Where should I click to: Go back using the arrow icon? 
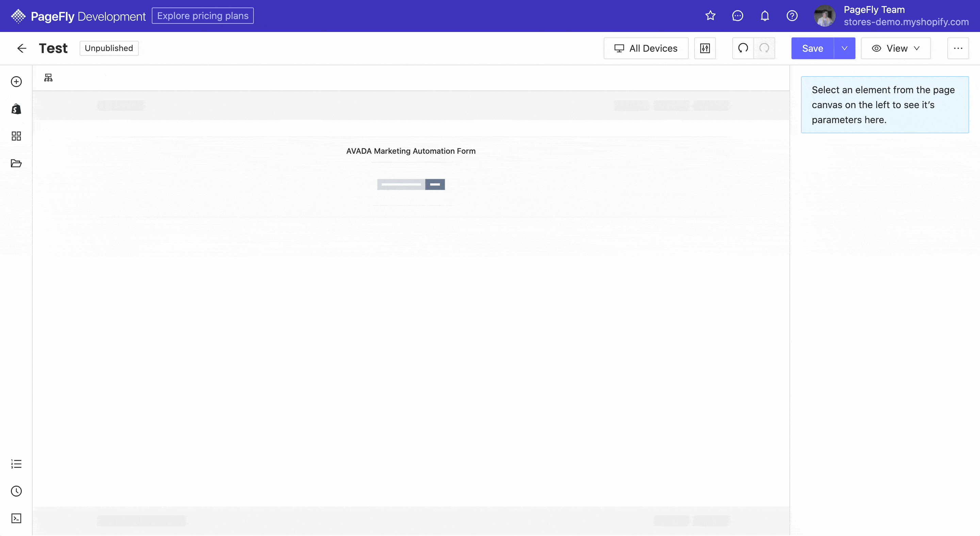point(22,48)
